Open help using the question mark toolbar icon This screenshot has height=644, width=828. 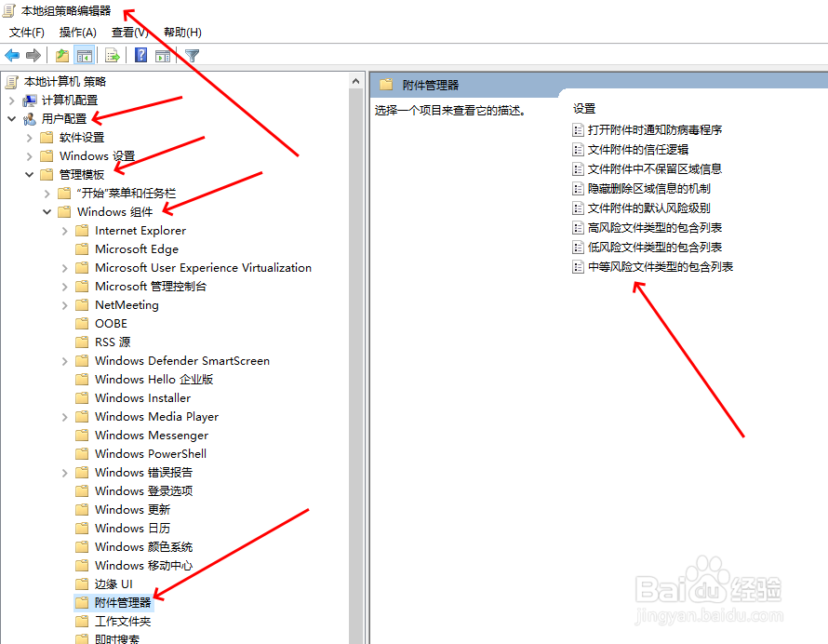140,55
